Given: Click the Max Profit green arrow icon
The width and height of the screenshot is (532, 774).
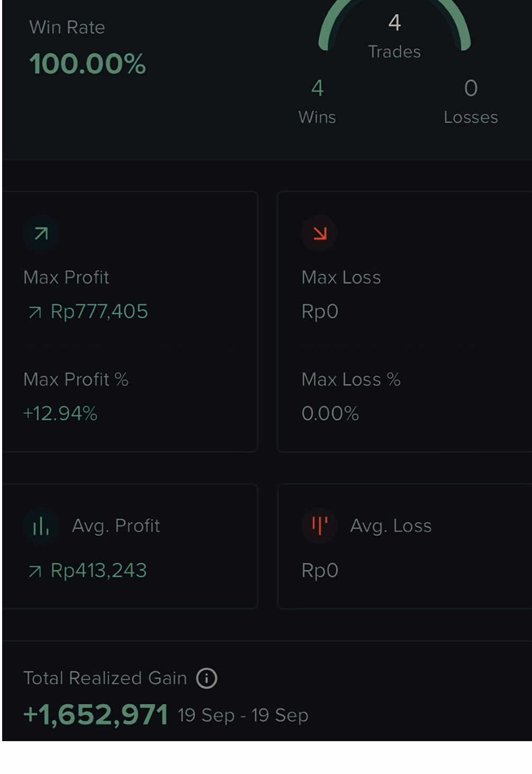Looking at the screenshot, I should tap(41, 233).
